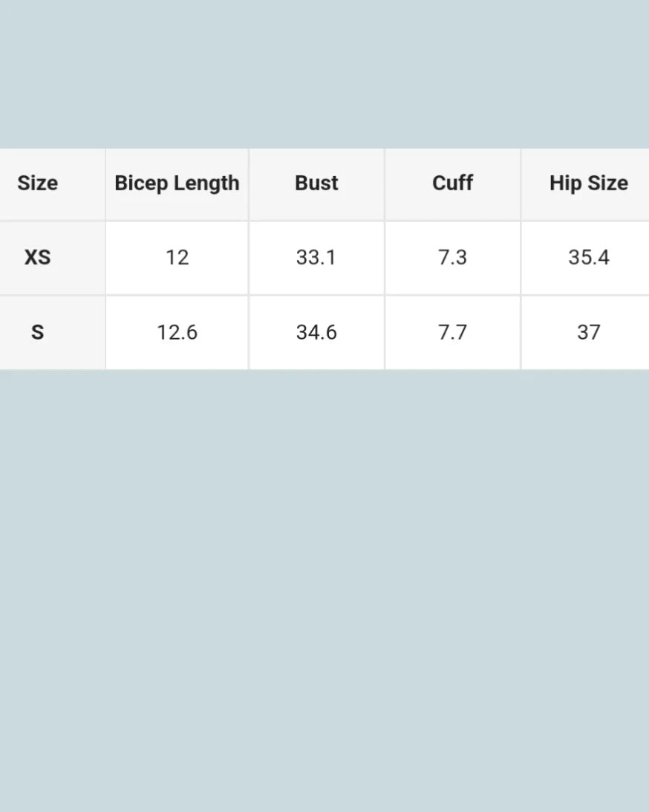Click the Hip Size column header
The width and height of the screenshot is (649, 812).
click(x=588, y=183)
